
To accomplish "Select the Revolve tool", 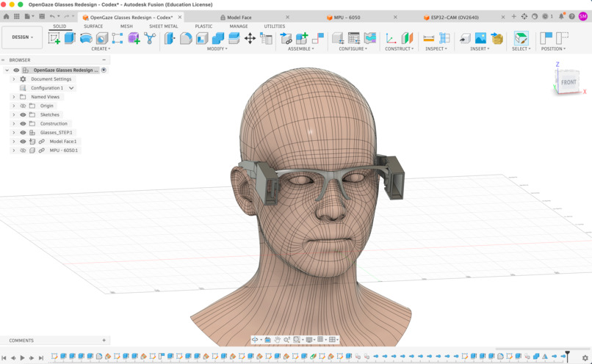I will (86, 38).
